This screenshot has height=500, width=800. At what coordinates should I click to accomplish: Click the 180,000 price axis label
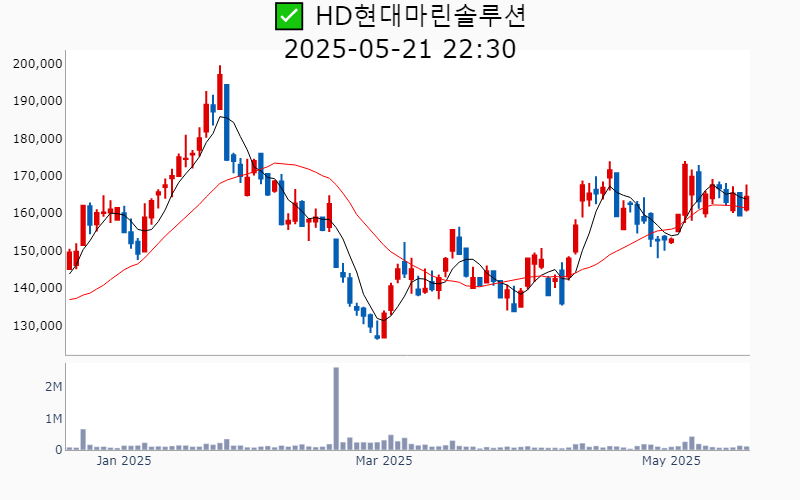tap(37, 139)
